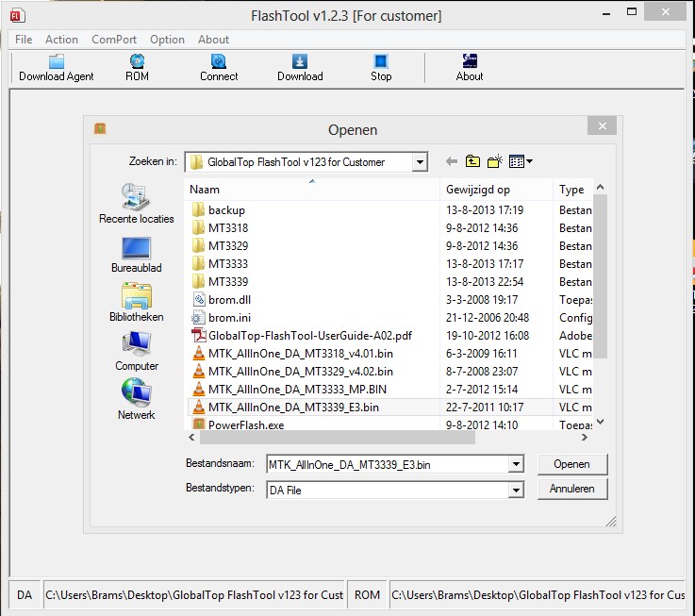Select the GlobalTop UserGuide PDF icon
Viewport: 695px width, 616px height.
coord(199,335)
